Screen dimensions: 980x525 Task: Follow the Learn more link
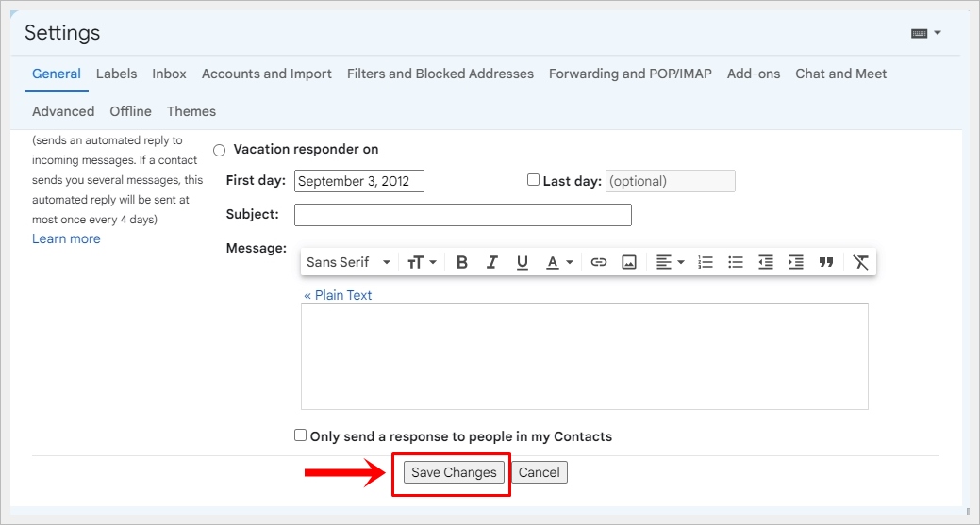pos(66,239)
